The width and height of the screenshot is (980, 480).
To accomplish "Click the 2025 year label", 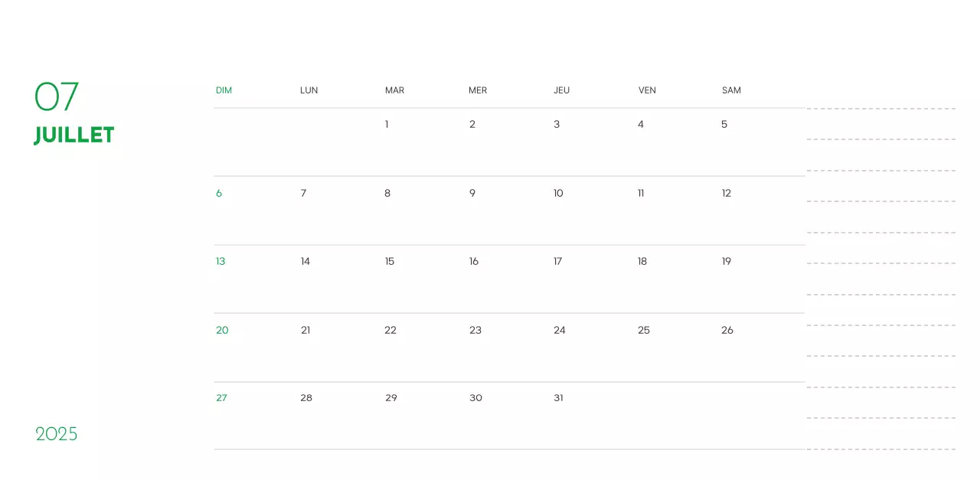I will tap(57, 434).
